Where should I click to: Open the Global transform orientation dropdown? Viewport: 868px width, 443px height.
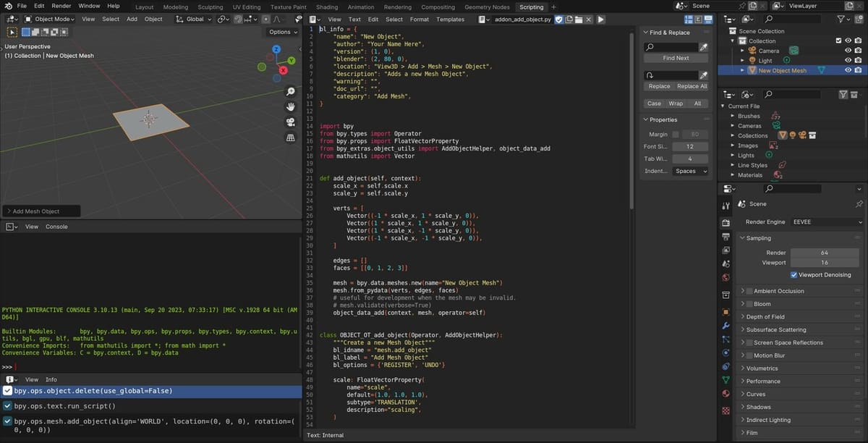point(194,19)
